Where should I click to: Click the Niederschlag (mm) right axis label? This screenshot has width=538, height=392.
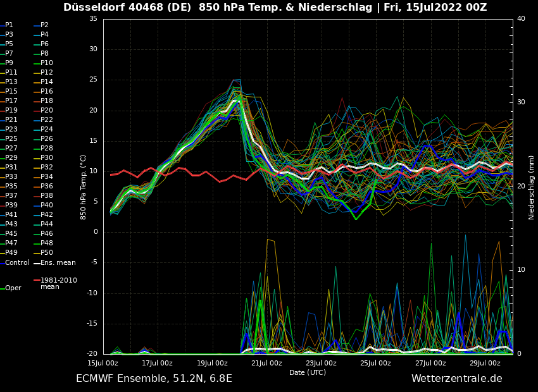click(x=532, y=187)
